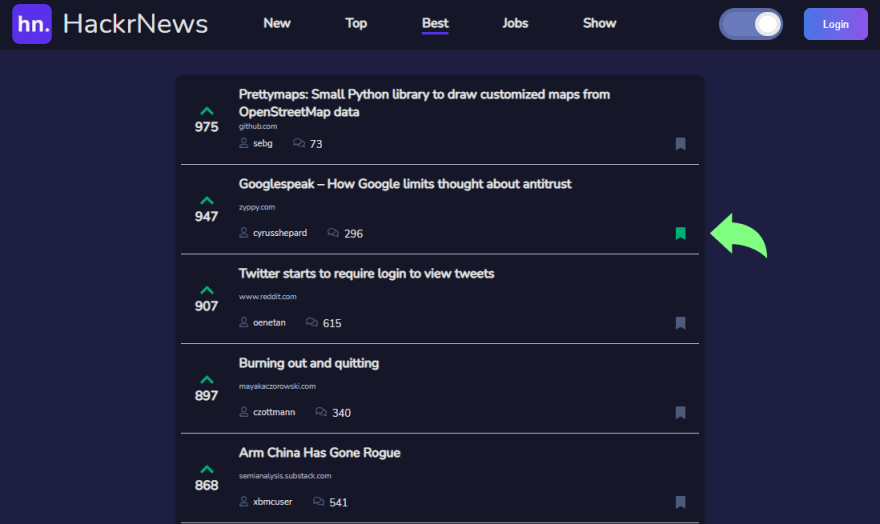Click the hn. logo icon
This screenshot has width=880, height=524.
[32, 24]
